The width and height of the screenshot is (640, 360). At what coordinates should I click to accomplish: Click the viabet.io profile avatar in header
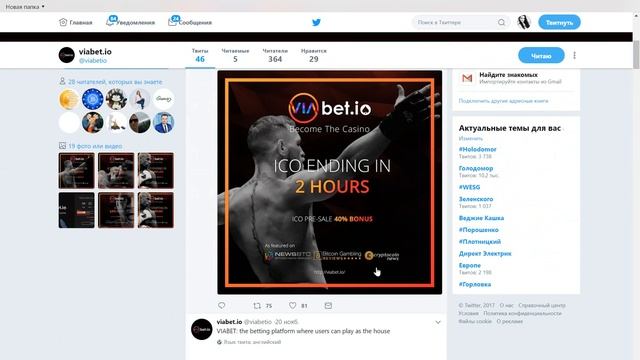(x=67, y=55)
